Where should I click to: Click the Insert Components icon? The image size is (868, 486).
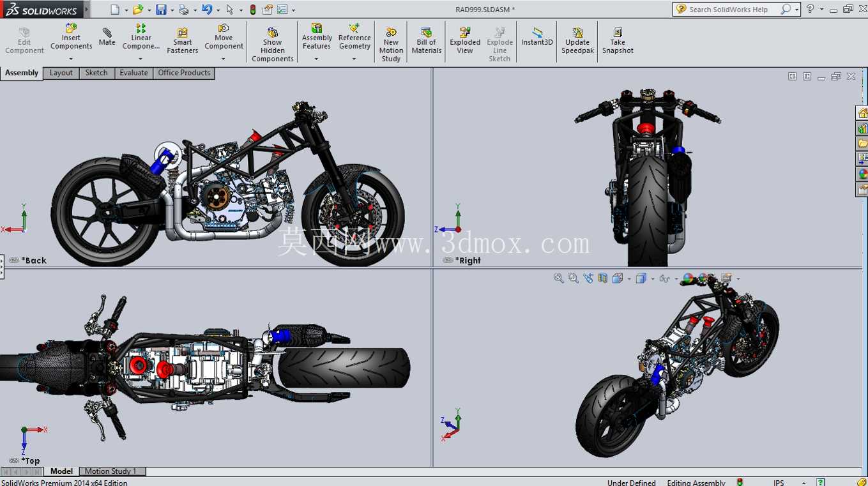pyautogui.click(x=71, y=28)
